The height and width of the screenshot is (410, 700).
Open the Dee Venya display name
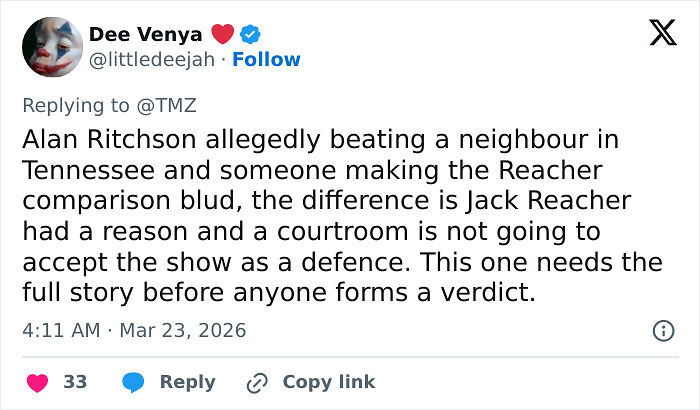click(x=145, y=35)
